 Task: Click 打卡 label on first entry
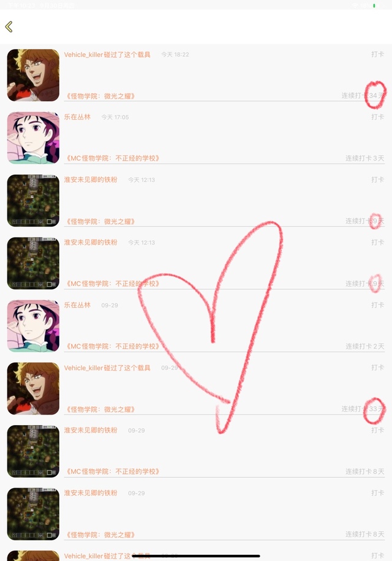coord(378,54)
